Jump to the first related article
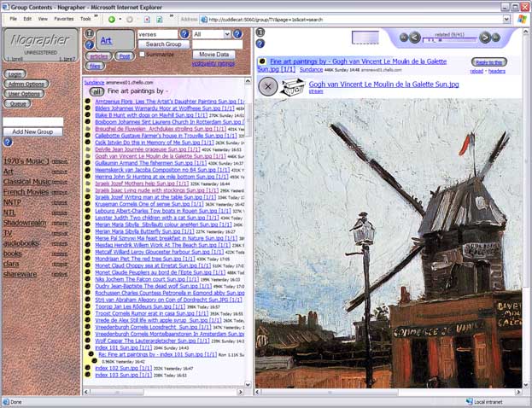Image resolution: width=532 pixels, height=408 pixels. [403, 37]
